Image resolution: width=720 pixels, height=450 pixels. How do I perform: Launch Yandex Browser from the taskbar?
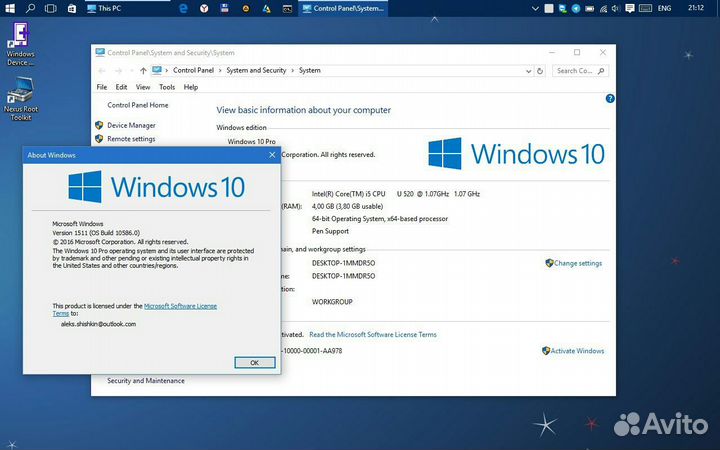pyautogui.click(x=204, y=8)
